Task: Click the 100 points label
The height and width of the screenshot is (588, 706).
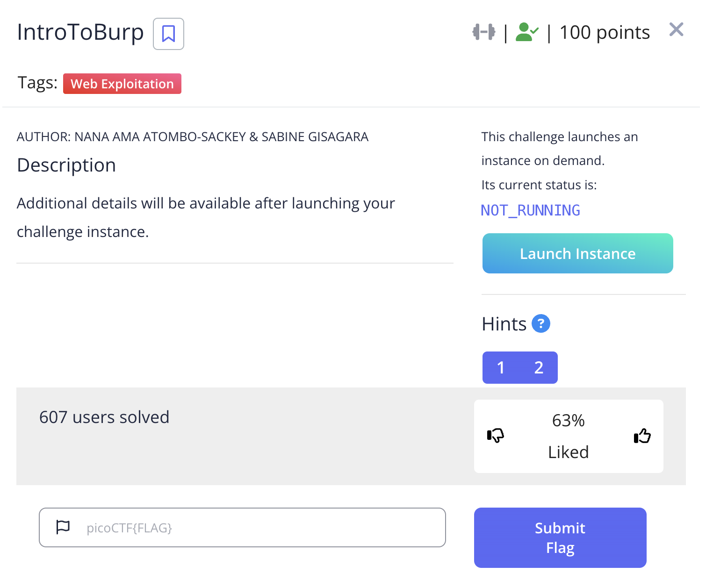Action: 605,32
